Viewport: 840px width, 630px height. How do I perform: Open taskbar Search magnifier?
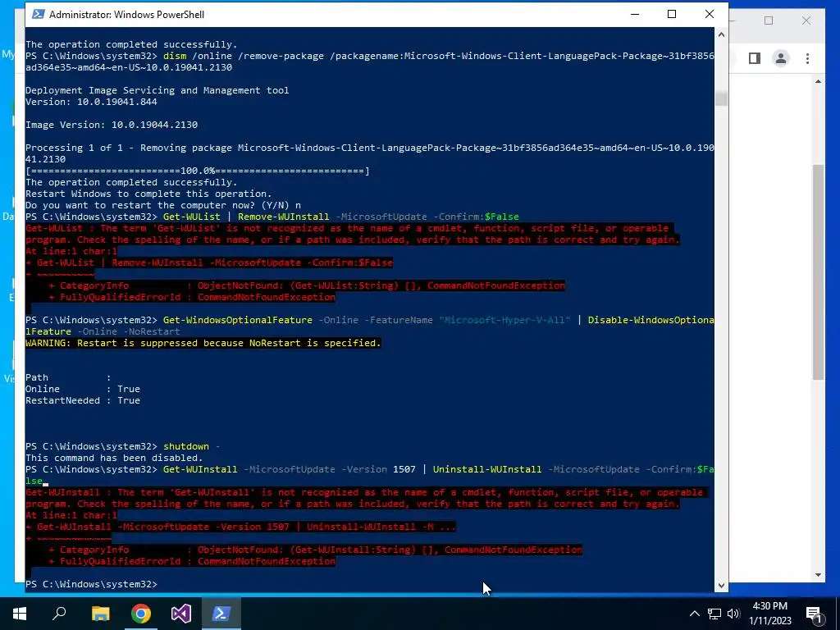pyautogui.click(x=59, y=614)
